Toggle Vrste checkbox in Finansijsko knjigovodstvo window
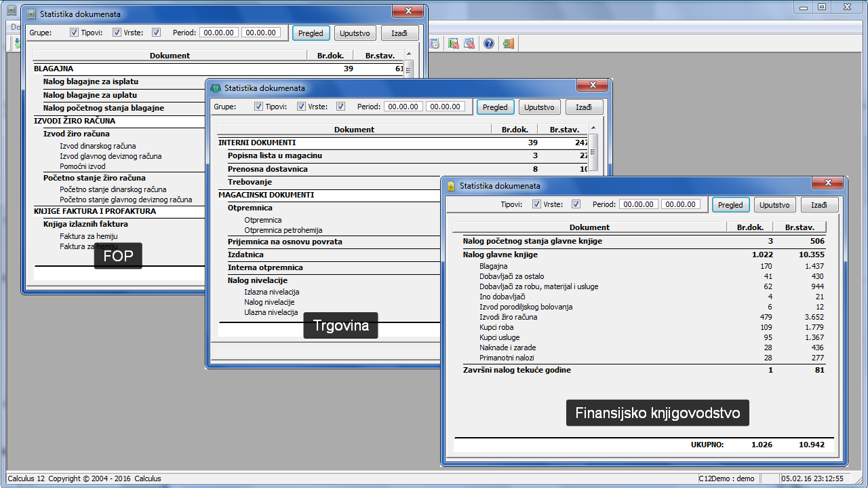Screen dimensions: 868x488 pyautogui.click(x=576, y=204)
